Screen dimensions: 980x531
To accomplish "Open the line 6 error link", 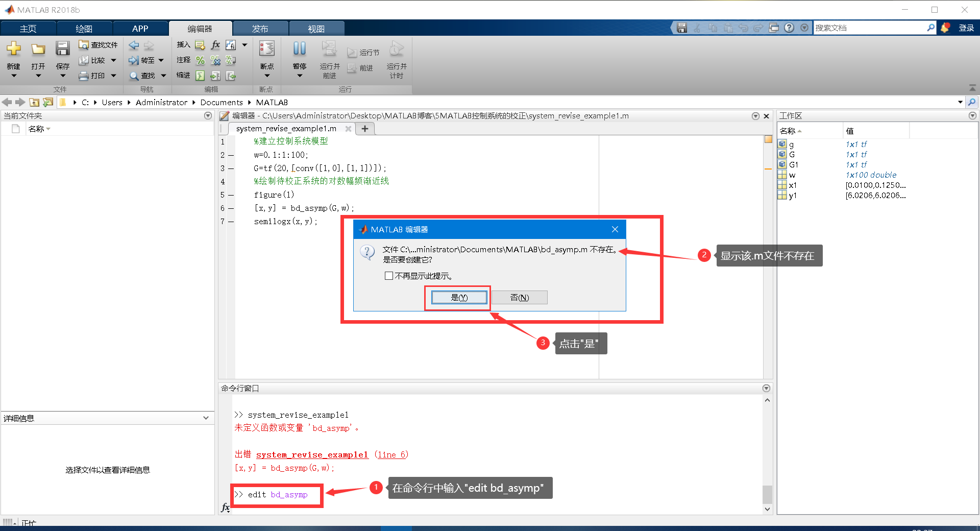I will tap(391, 454).
